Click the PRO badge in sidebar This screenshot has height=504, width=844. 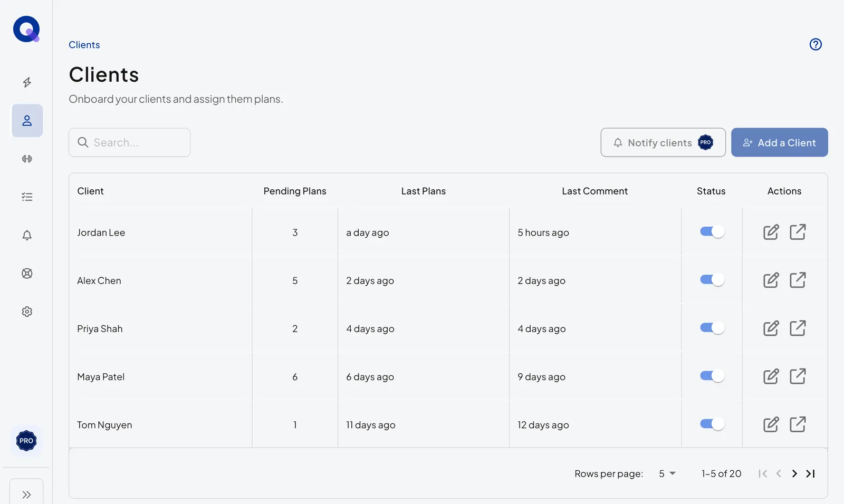[26, 441]
